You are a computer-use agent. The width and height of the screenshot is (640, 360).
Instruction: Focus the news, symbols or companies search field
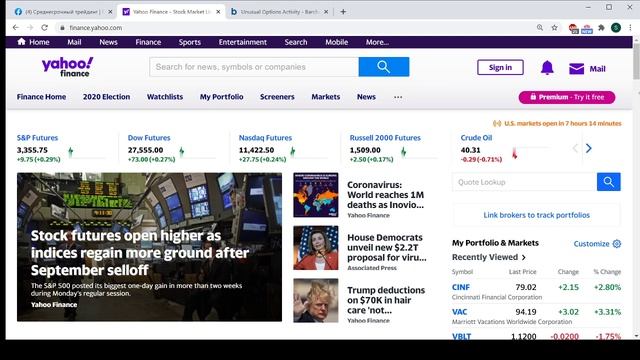coord(254,67)
